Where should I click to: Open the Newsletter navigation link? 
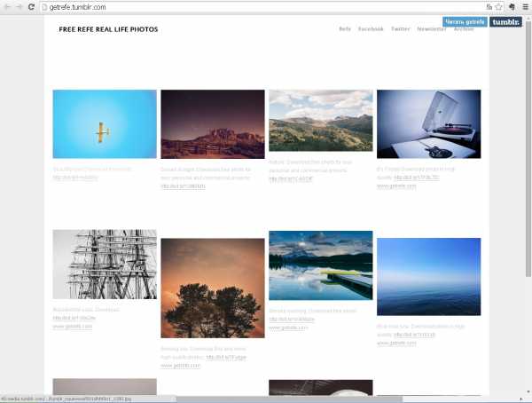(432, 29)
